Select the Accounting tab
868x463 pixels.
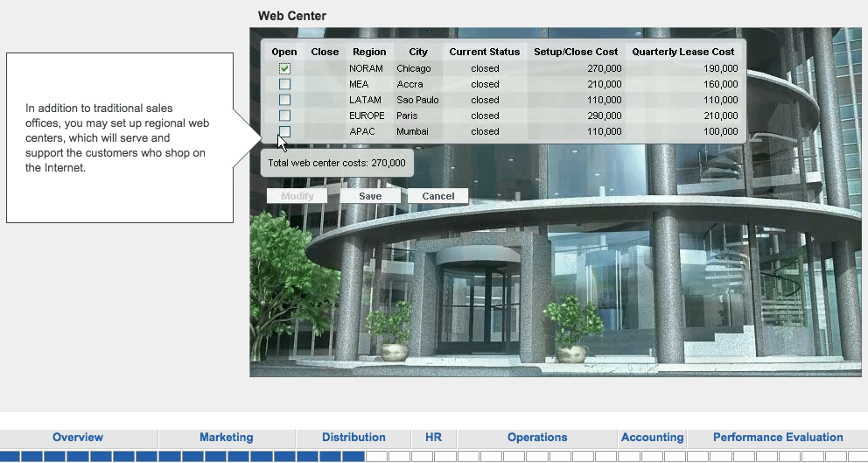pos(652,438)
